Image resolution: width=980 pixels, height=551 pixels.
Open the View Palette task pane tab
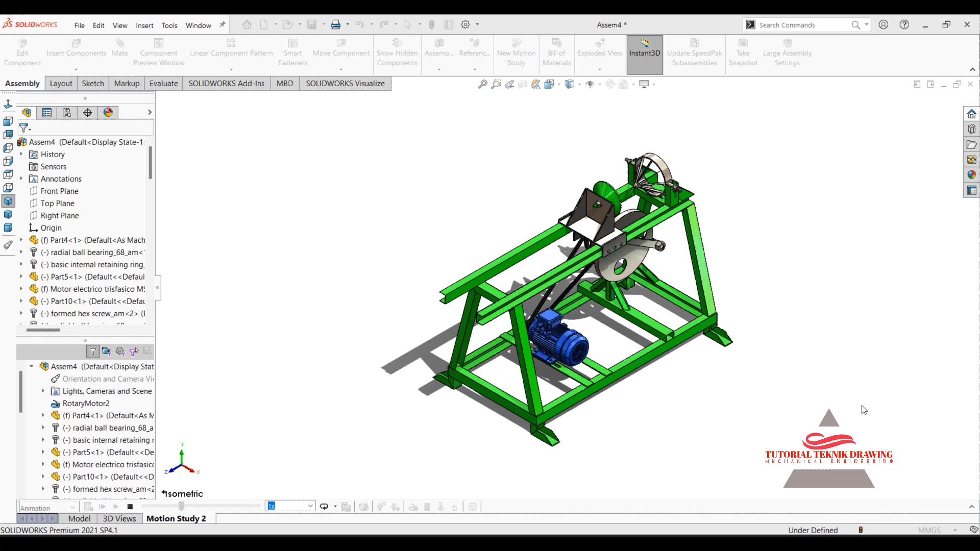point(971,160)
